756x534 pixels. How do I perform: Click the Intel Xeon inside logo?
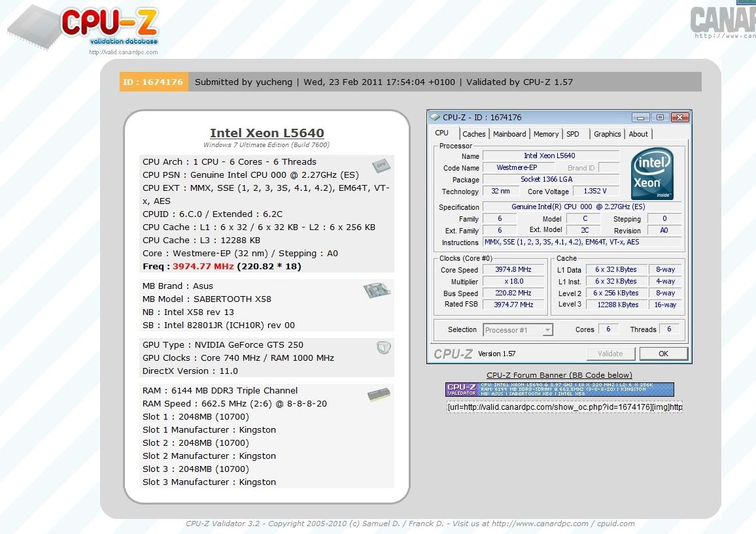point(652,173)
